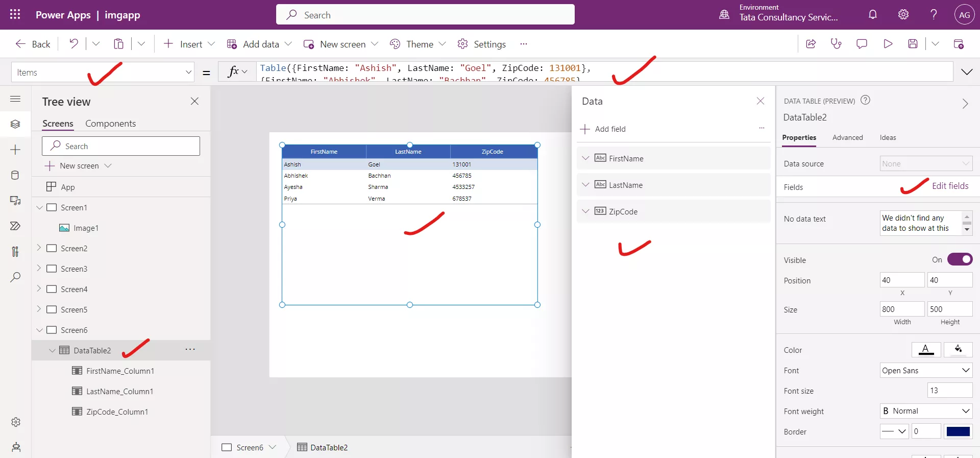Click New screen in Tree view

(x=78, y=165)
